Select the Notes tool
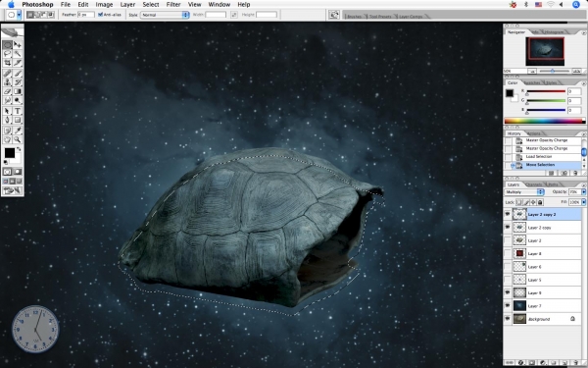 [8, 131]
